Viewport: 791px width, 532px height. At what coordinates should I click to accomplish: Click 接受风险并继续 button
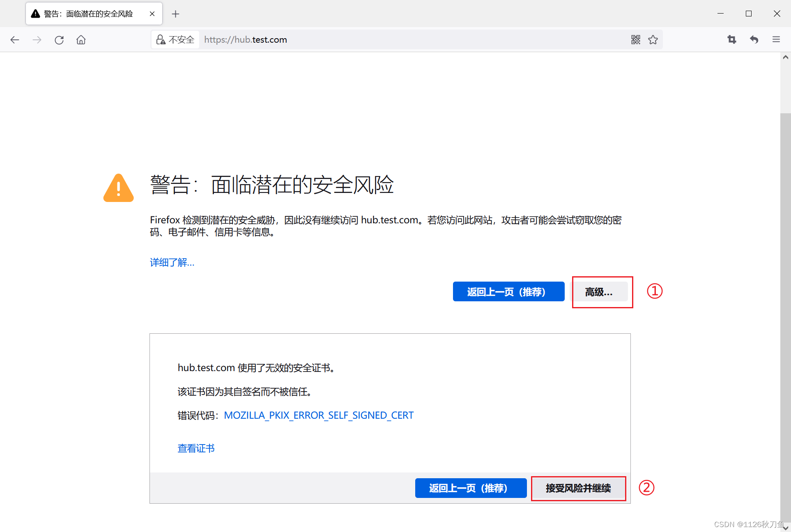578,488
